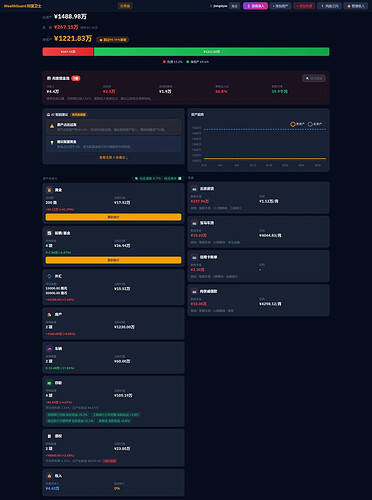Select the ¥237.96万 remaining principal value
The height and width of the screenshot is (500, 372).
coord(200,201)
